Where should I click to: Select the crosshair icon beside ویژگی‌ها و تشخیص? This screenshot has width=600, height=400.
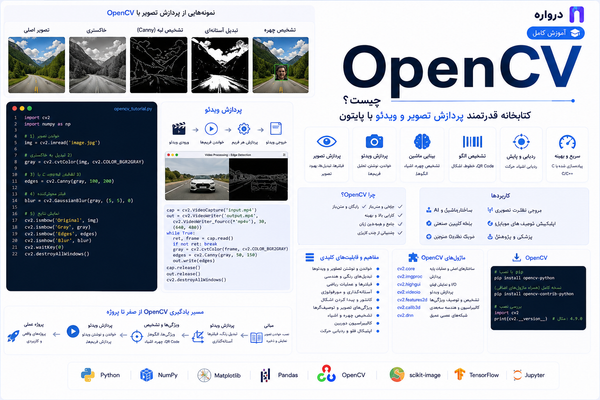pyautogui.click(x=137, y=336)
